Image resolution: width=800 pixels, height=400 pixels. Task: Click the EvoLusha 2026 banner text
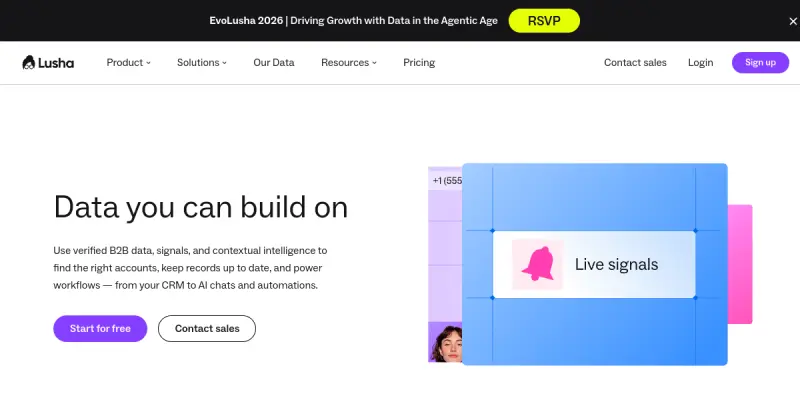tap(354, 21)
